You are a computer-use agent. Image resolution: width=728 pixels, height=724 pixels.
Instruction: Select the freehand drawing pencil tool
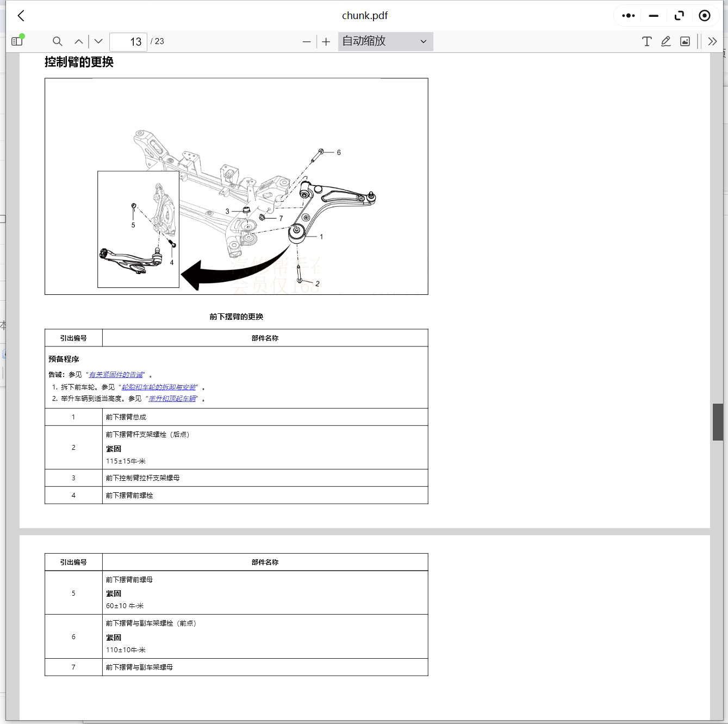665,41
